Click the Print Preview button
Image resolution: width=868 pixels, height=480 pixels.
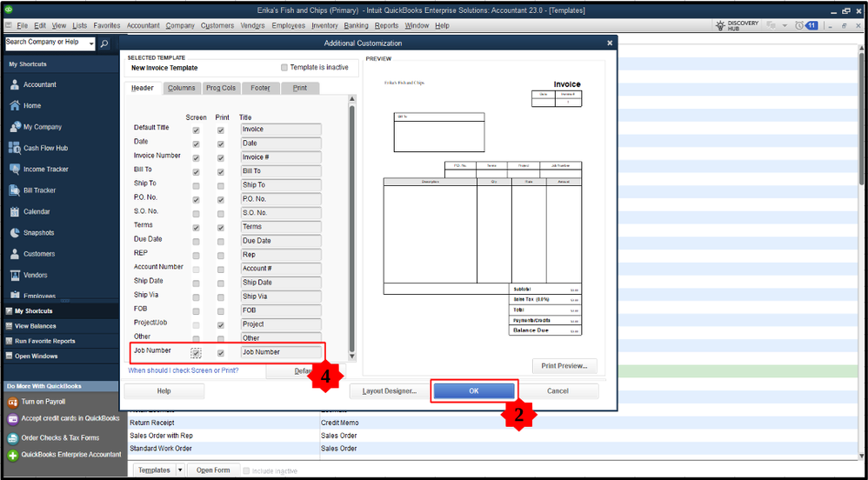(564, 366)
